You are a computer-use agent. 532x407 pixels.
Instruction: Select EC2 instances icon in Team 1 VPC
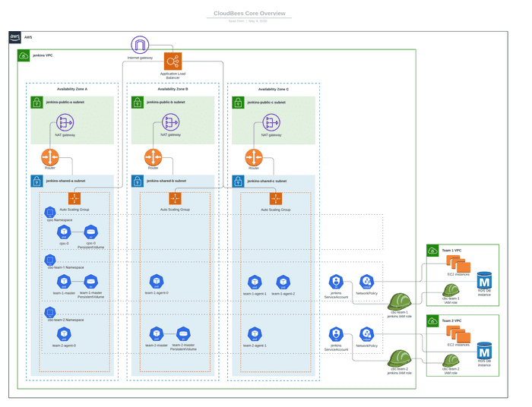point(458,263)
